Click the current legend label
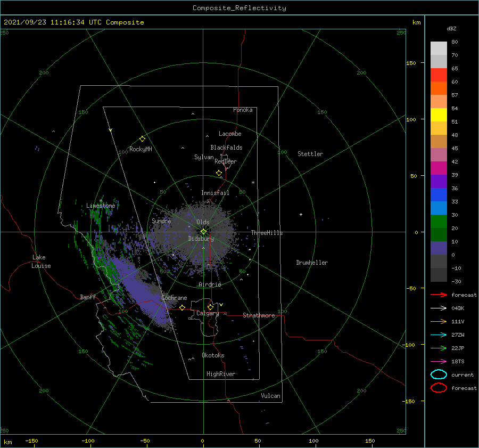Viewport: 479px width, 448px height. tap(463, 374)
